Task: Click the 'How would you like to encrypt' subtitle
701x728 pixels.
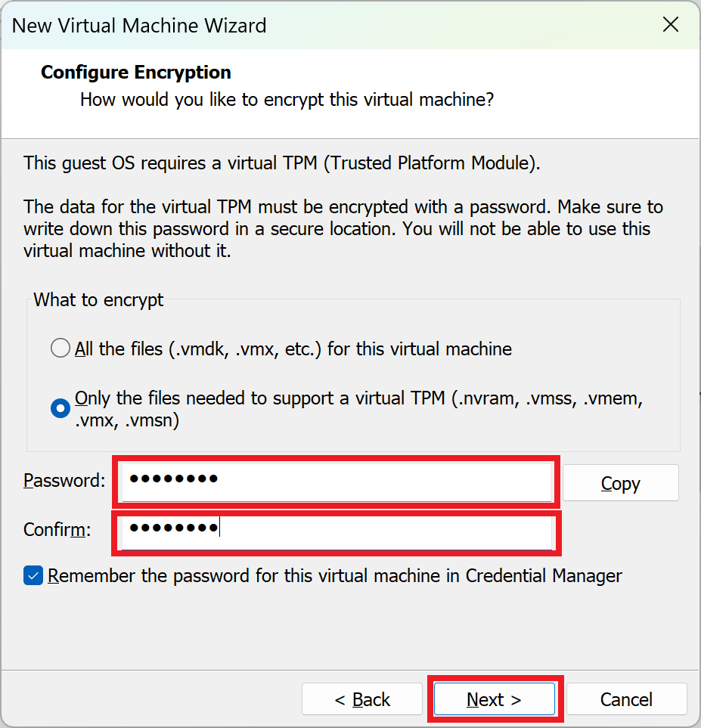Action: click(x=287, y=99)
